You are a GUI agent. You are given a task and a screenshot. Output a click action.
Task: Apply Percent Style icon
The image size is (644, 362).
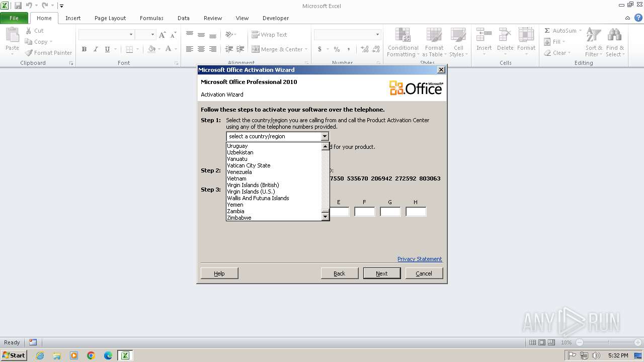(337, 49)
